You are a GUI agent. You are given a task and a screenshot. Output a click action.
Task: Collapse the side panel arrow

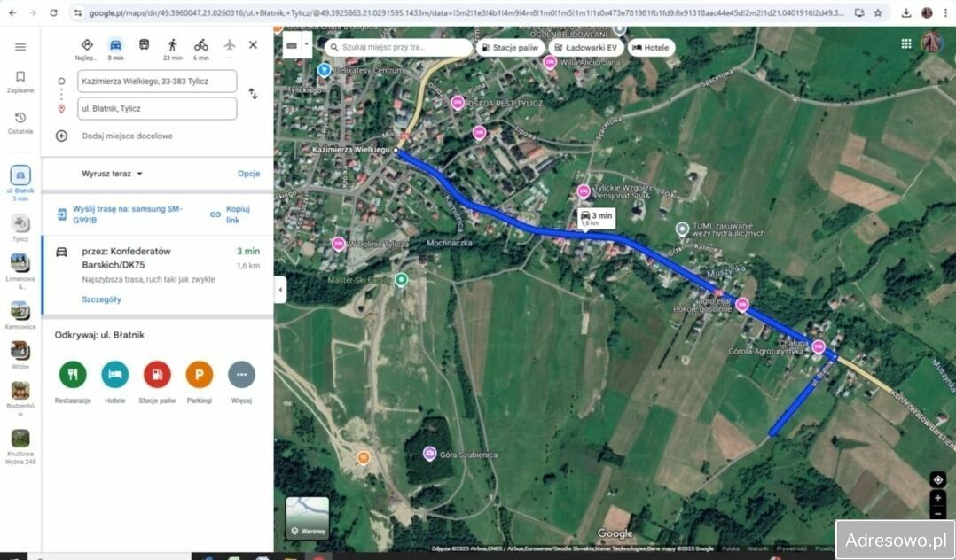click(280, 290)
